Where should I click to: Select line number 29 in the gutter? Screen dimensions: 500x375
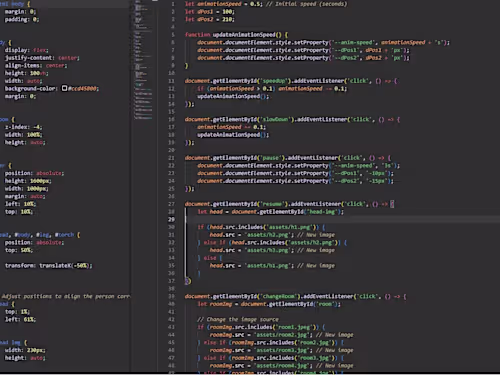coord(171,219)
